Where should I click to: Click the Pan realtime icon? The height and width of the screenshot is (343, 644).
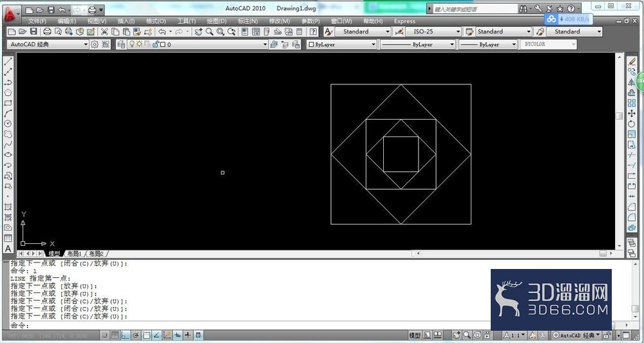tap(198, 32)
